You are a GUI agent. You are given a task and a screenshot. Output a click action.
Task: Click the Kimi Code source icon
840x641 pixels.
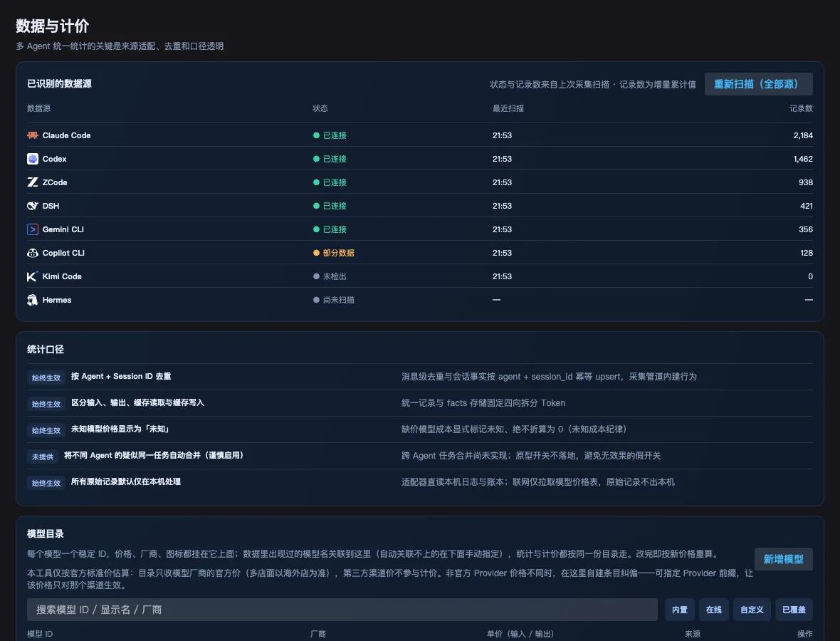coord(33,276)
